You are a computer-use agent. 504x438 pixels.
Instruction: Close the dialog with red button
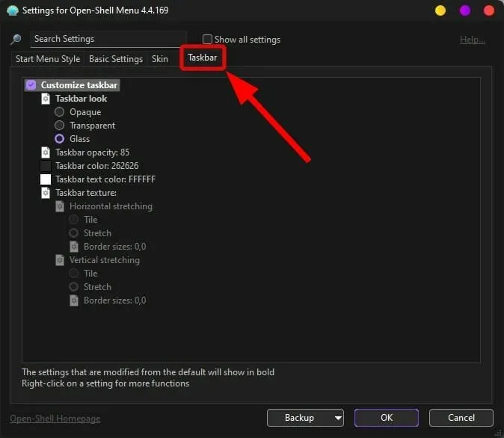(x=488, y=10)
